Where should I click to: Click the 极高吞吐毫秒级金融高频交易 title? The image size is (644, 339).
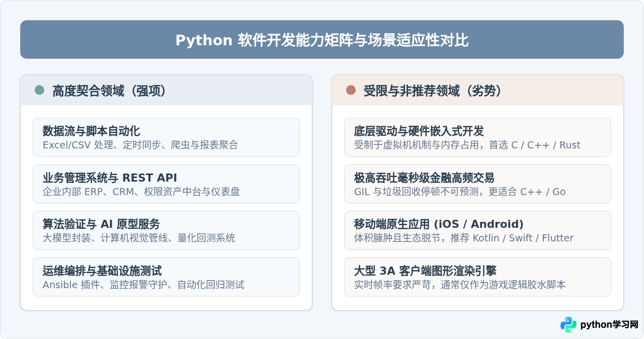[424, 178]
